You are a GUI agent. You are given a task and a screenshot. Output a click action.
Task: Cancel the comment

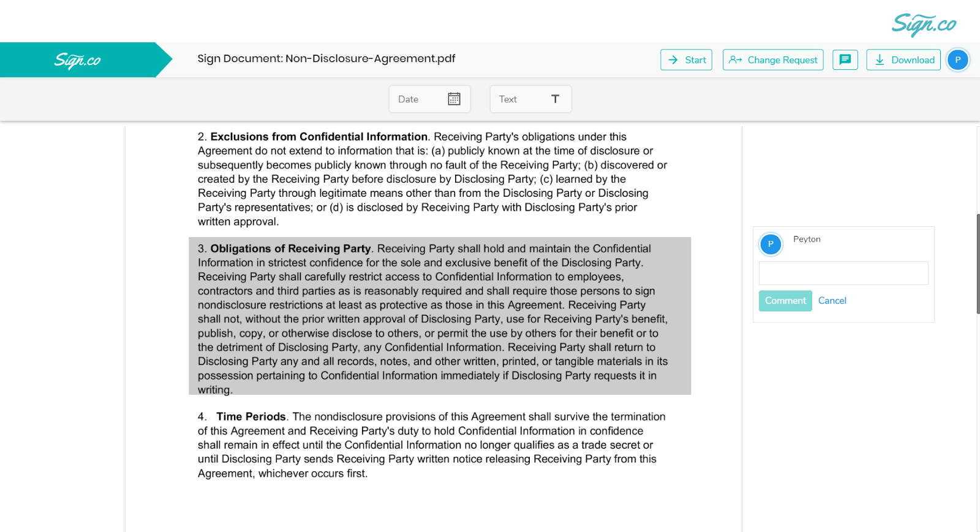pos(832,301)
